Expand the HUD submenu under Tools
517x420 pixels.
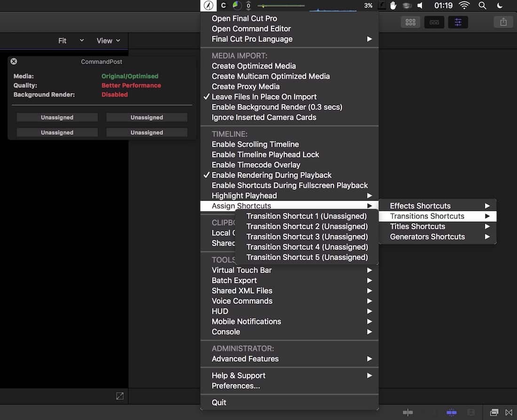(290, 311)
